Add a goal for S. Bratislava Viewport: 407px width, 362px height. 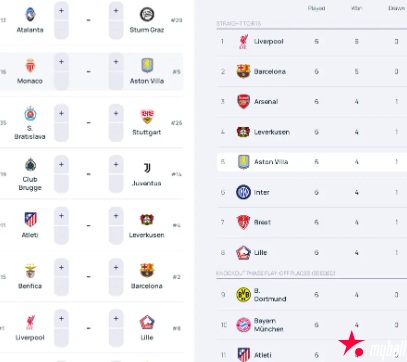click(x=61, y=113)
